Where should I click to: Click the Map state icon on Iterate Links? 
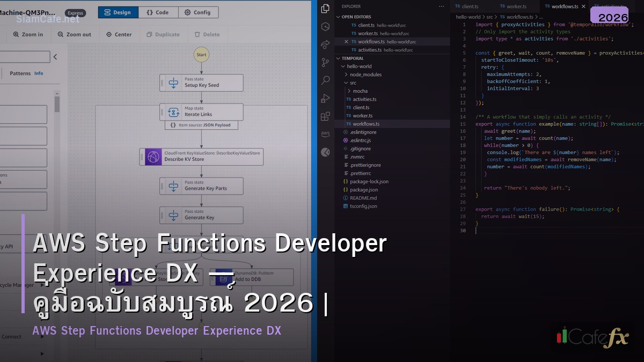click(173, 112)
